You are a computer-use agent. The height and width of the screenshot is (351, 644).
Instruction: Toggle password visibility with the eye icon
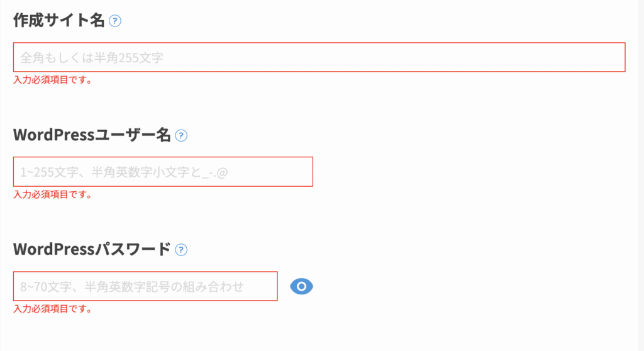(x=301, y=286)
